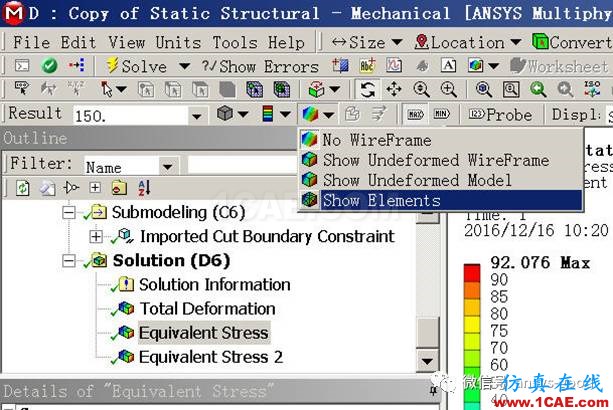613x410 pixels.
Task: Select Total Deformation result
Action: click(207, 309)
